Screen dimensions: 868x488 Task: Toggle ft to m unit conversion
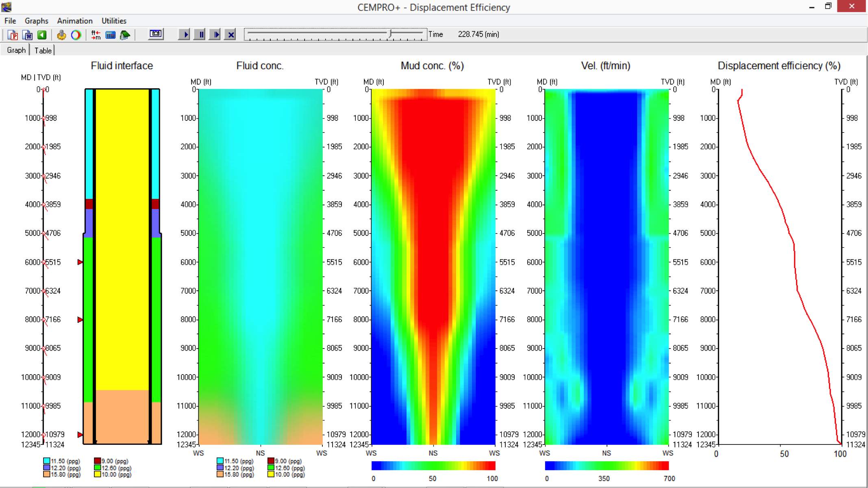(x=96, y=35)
